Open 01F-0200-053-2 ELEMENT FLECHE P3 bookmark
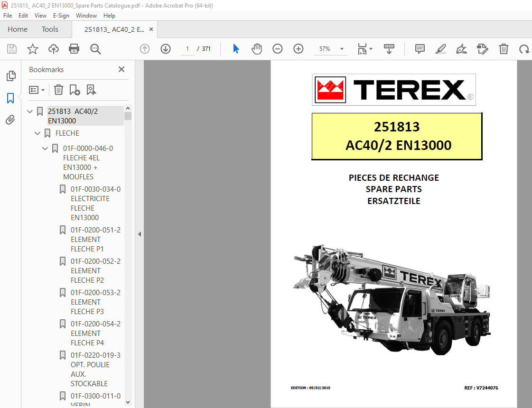 pos(95,302)
